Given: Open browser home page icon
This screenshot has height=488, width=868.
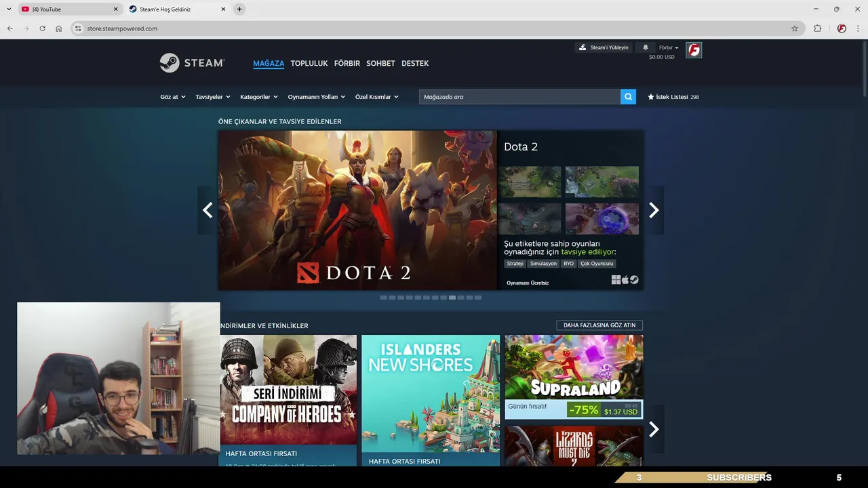Looking at the screenshot, I should [x=59, y=28].
